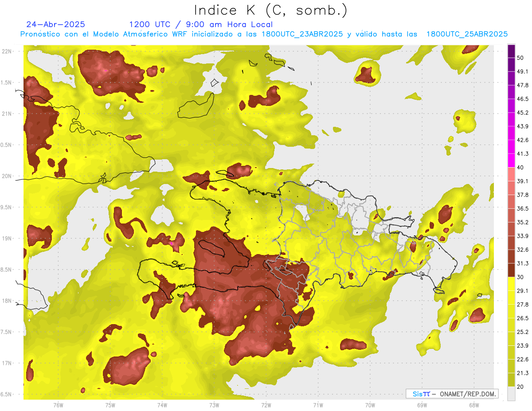Click the 'Pronóstico con el Modelo Atmosférico WRF' line
Image resolution: width=532 pixels, height=411 pixels.
[264, 34]
